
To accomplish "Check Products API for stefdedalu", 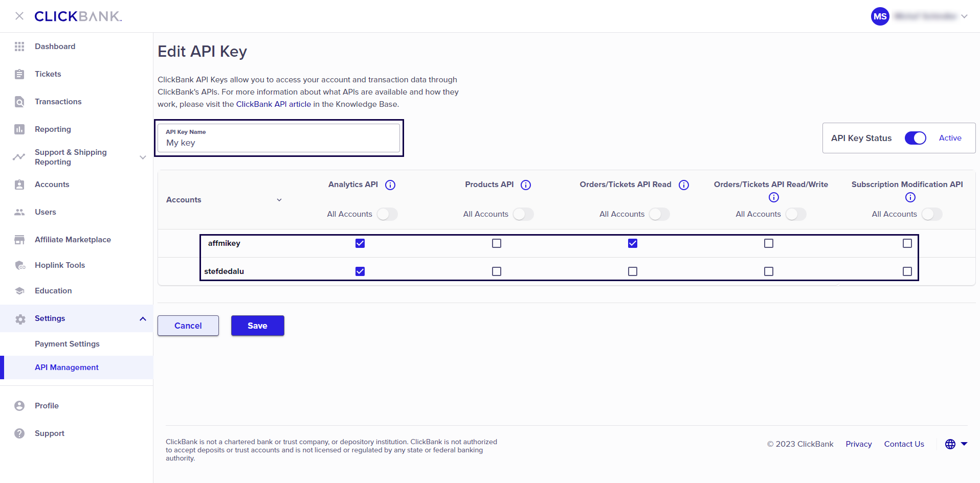I will 497,271.
